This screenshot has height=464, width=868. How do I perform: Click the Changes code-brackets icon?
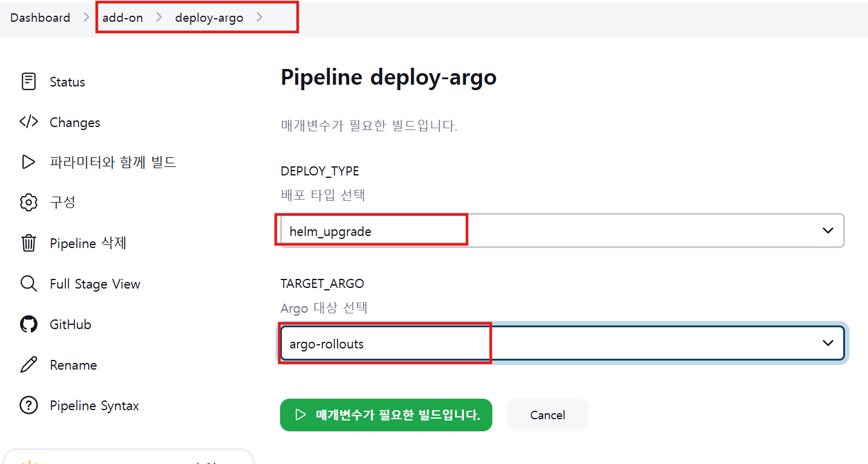(28, 122)
